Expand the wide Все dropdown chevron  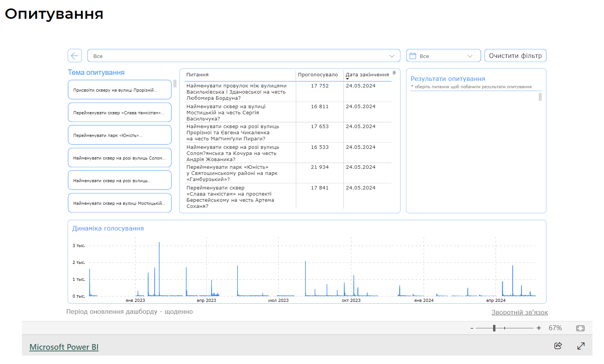pyautogui.click(x=392, y=56)
